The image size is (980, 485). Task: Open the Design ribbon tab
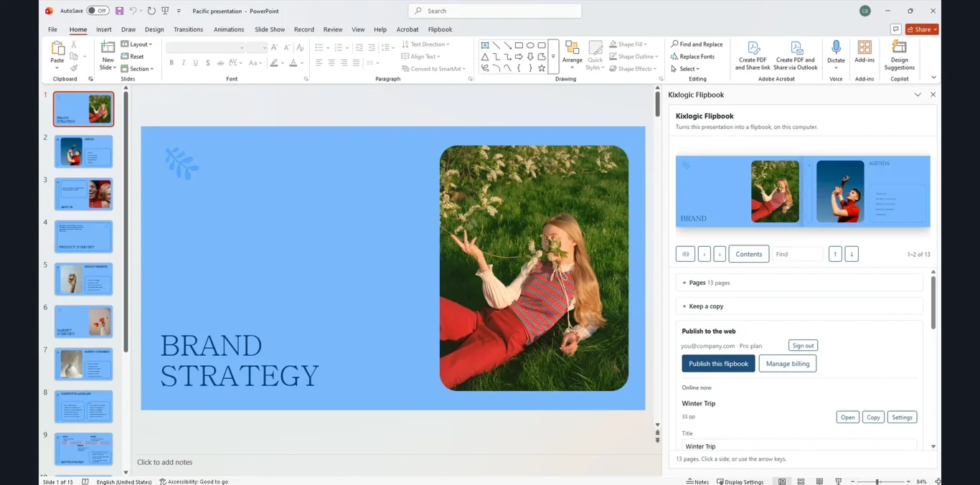[154, 29]
